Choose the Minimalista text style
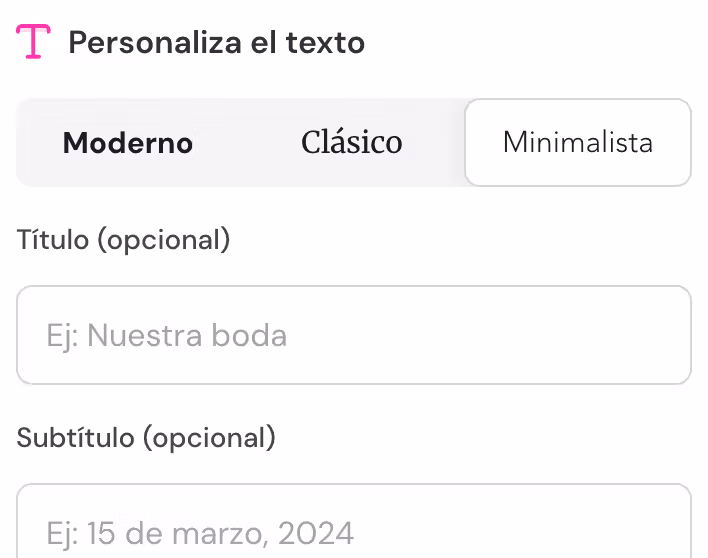 tap(578, 143)
